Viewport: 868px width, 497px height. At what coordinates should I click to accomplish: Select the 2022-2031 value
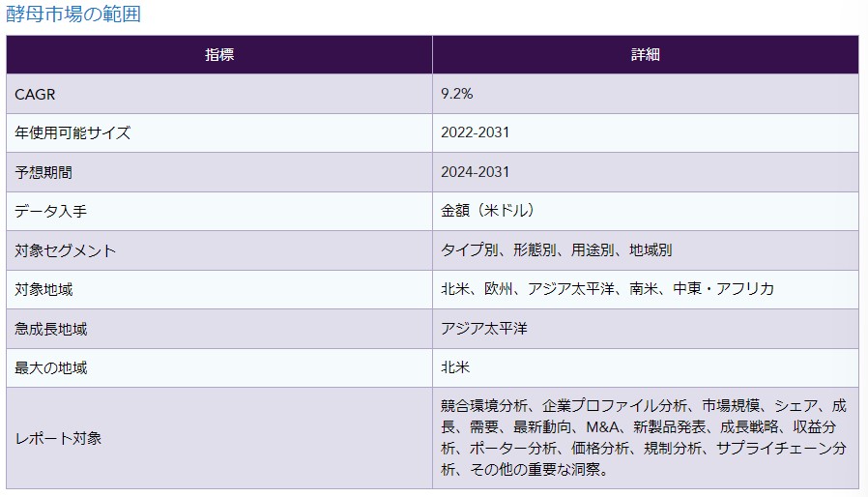point(475,132)
